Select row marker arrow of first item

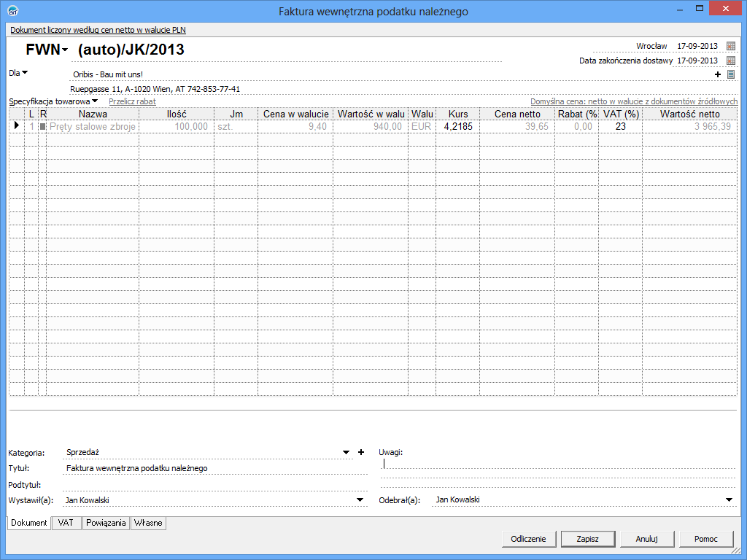click(16, 126)
